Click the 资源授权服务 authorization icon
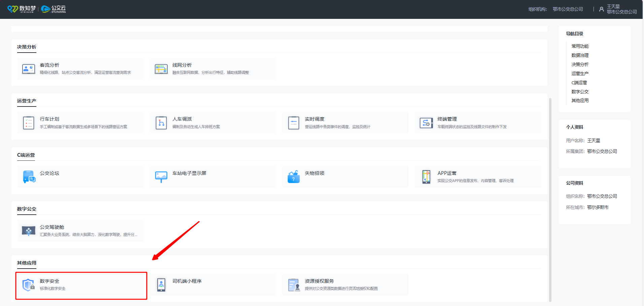 pos(294,285)
